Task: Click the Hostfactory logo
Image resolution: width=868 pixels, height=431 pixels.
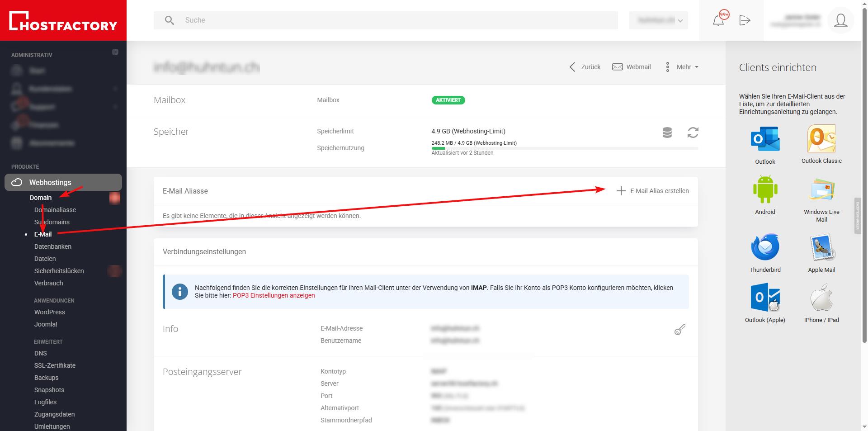Action: point(63,21)
